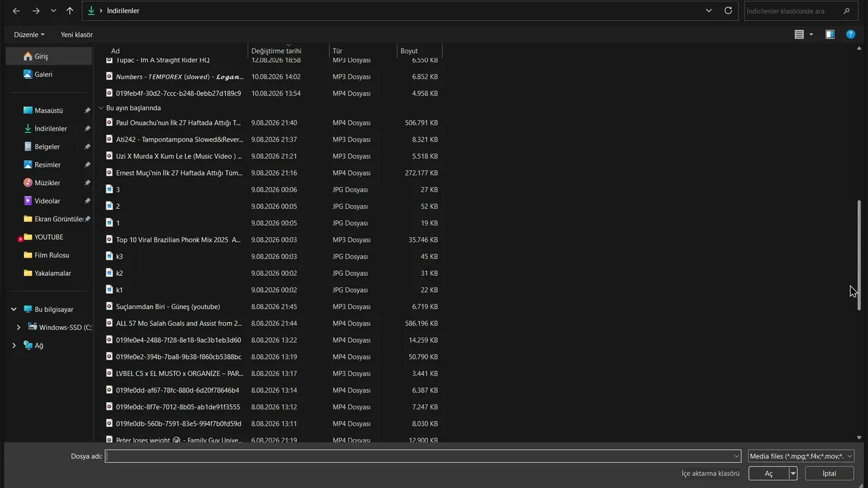Open the Düzenle menu
Image resolution: width=868 pixels, height=488 pixels.
point(29,35)
